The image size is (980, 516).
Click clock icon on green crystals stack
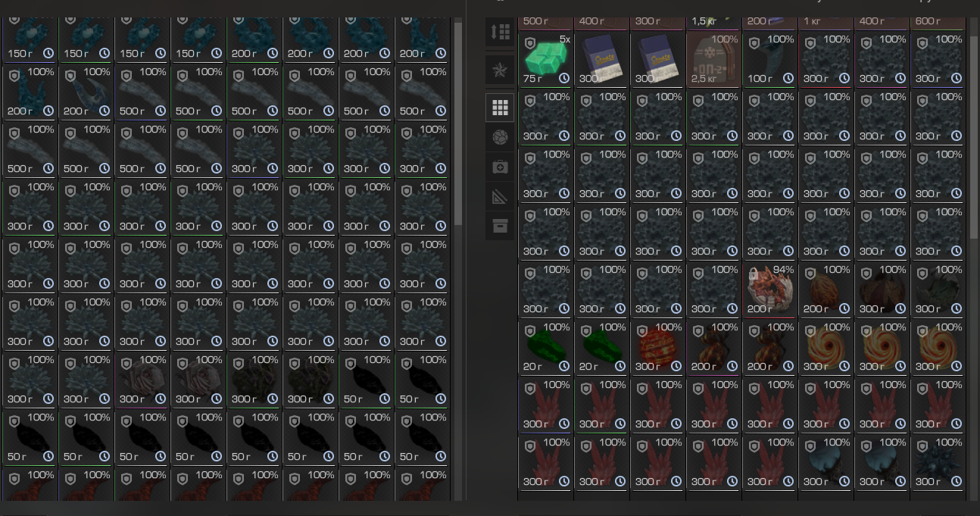click(x=564, y=78)
